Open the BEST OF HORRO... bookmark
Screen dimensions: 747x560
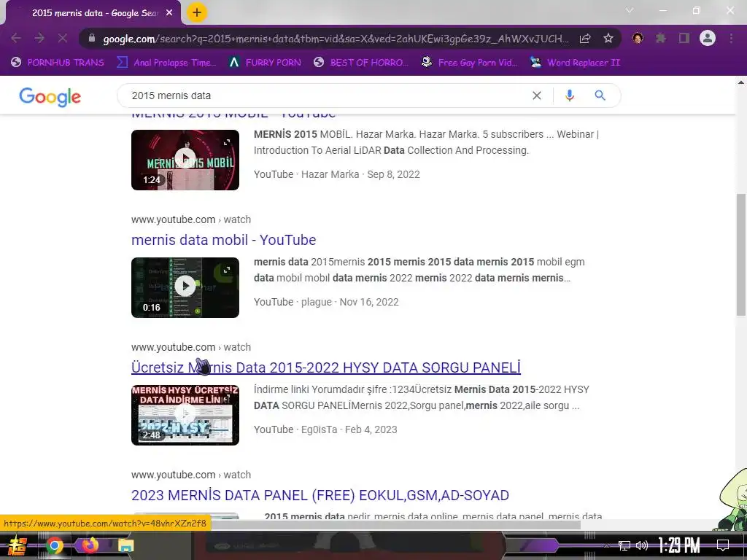[x=361, y=63]
